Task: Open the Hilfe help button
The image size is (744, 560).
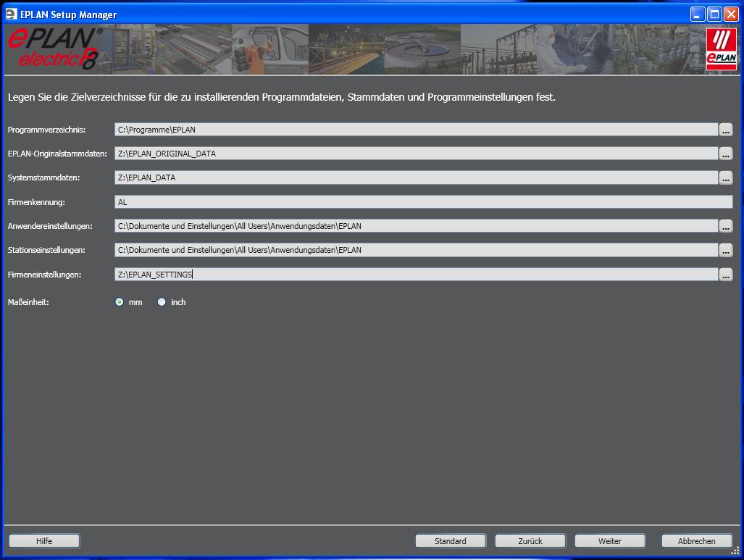Action: [x=44, y=541]
